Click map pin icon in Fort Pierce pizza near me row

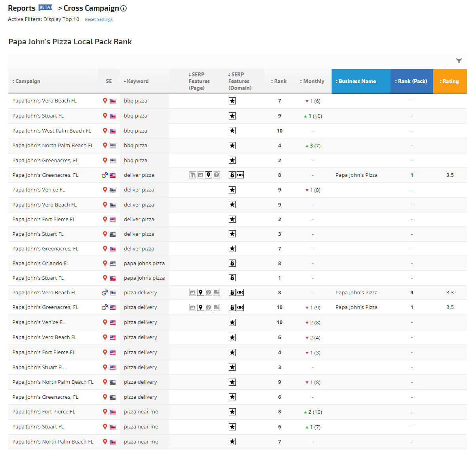pos(105,412)
